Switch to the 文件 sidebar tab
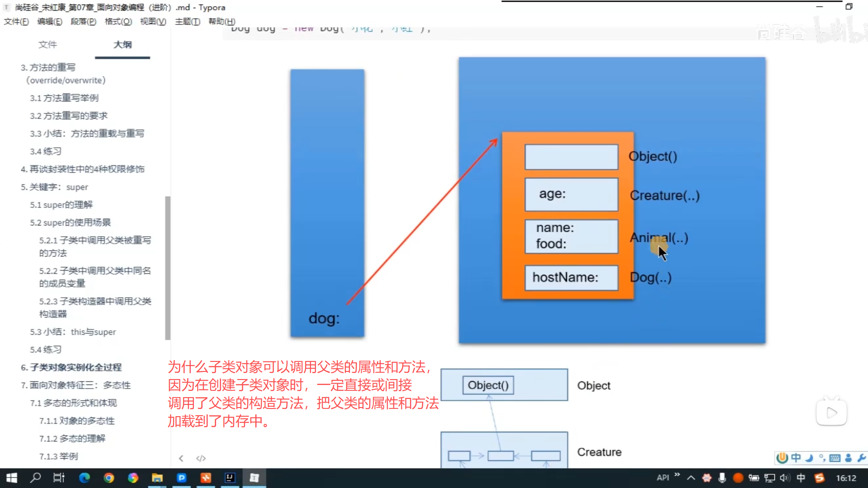The image size is (868, 488). point(47,44)
